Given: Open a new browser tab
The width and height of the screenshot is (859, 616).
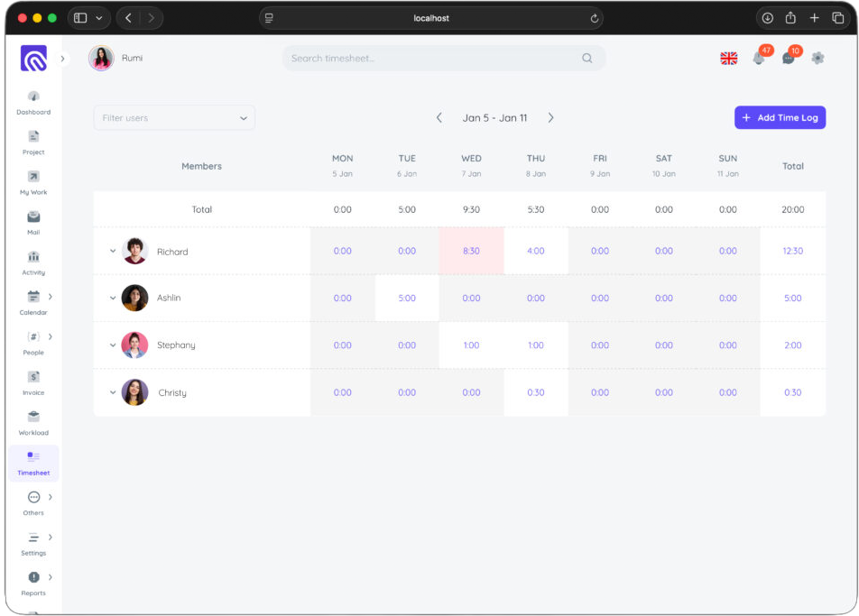Looking at the screenshot, I should [815, 18].
